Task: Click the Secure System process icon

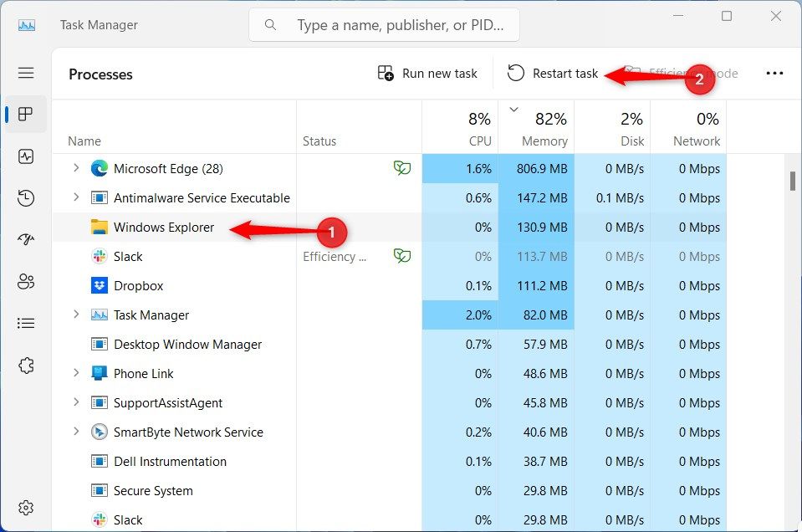Action: [x=100, y=490]
